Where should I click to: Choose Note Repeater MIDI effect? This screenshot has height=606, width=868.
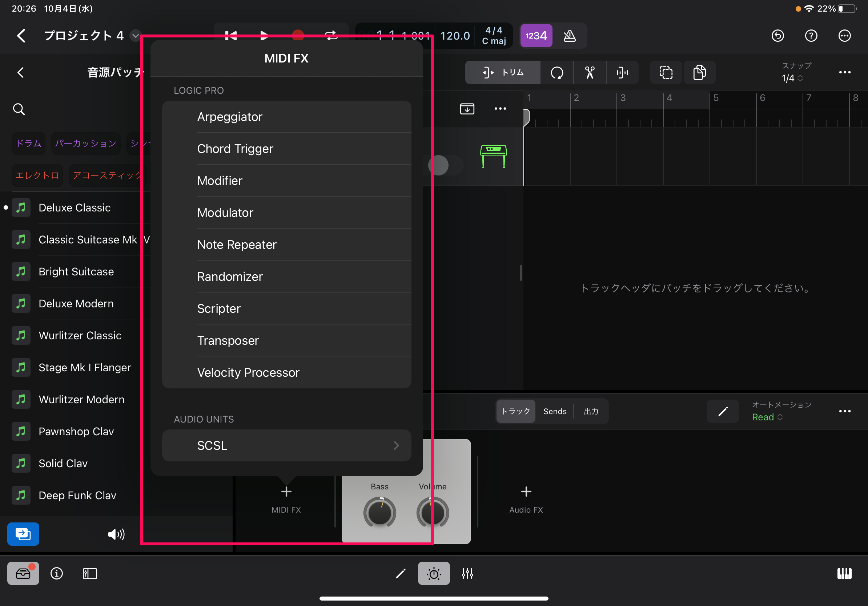tap(286, 245)
